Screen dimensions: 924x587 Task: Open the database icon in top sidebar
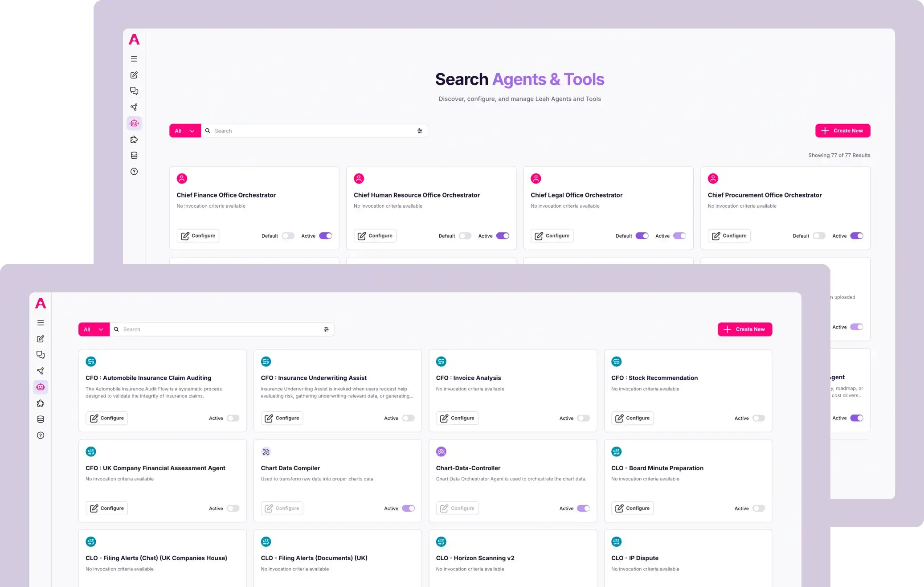pos(134,156)
